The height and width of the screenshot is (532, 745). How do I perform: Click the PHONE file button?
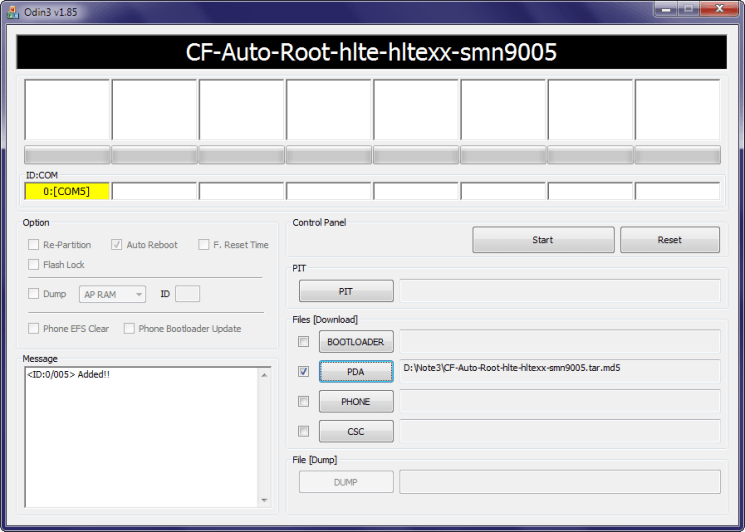[356, 401]
